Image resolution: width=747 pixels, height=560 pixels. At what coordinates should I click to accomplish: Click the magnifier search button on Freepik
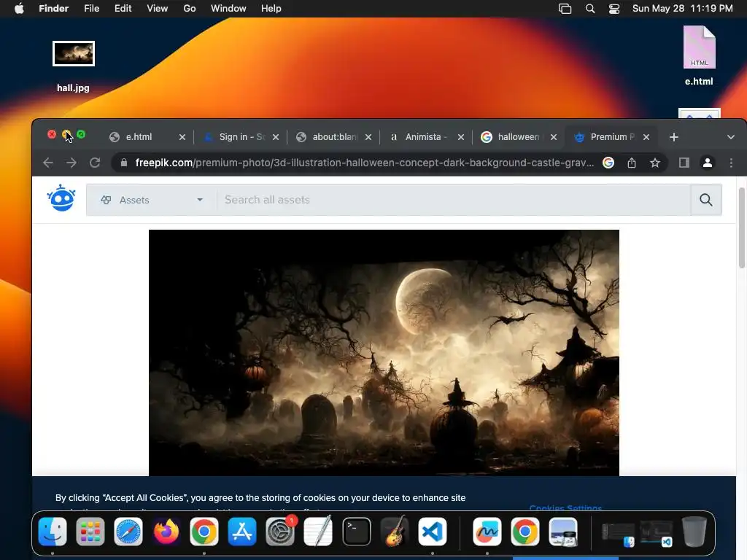(x=706, y=200)
